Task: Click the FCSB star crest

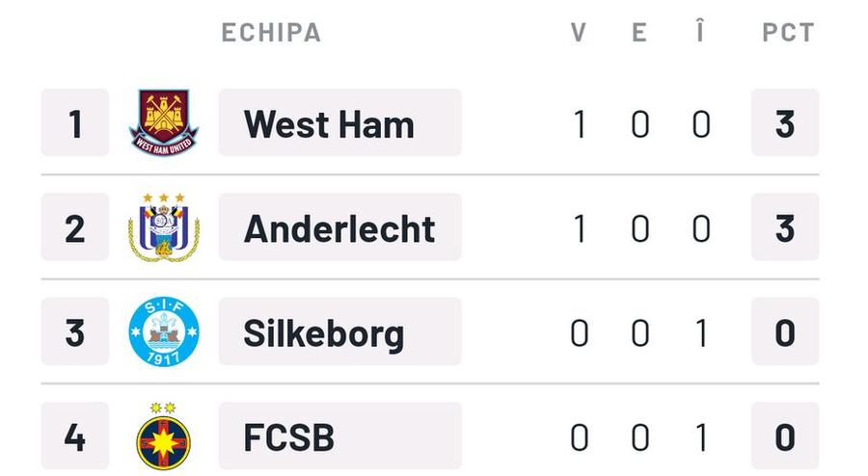Action: pos(164,436)
